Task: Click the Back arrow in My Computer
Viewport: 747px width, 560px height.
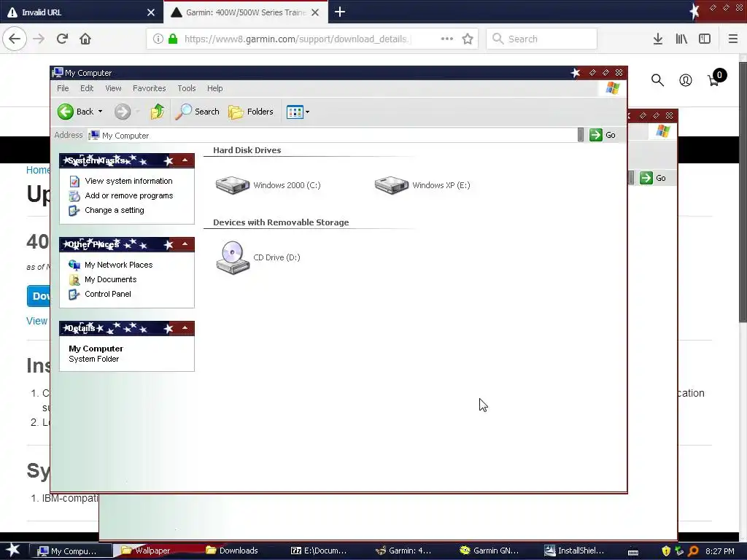Action: click(66, 112)
